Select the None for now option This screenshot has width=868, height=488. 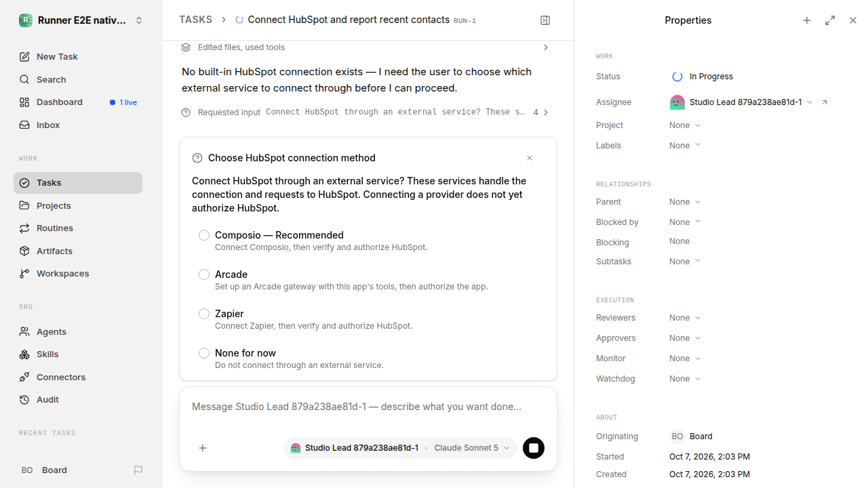[204, 353]
